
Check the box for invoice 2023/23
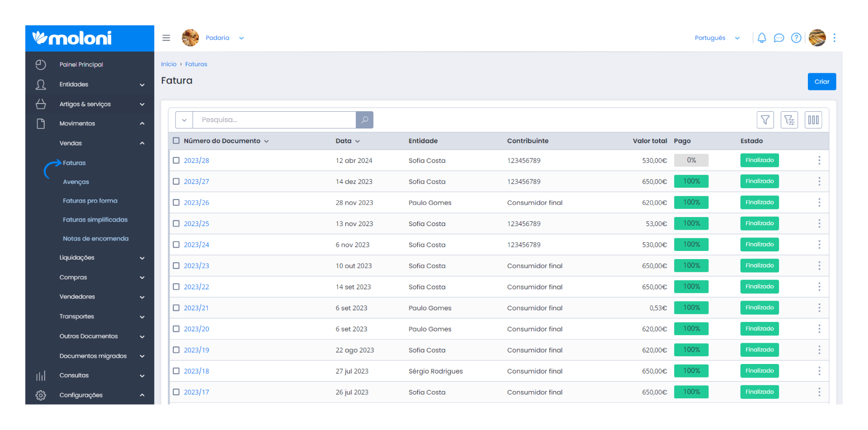(x=176, y=266)
